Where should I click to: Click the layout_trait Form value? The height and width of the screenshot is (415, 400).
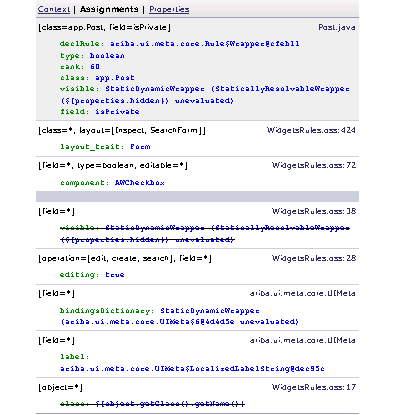[140, 147]
